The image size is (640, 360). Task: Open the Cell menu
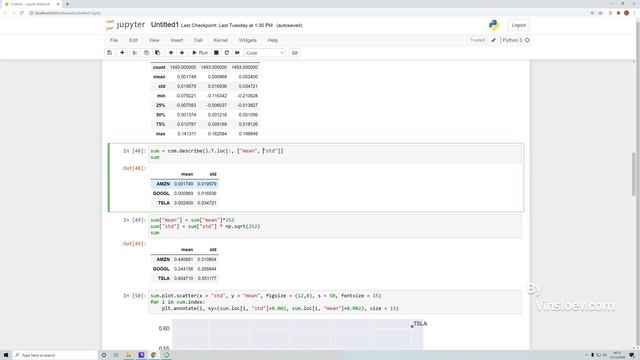click(x=198, y=40)
